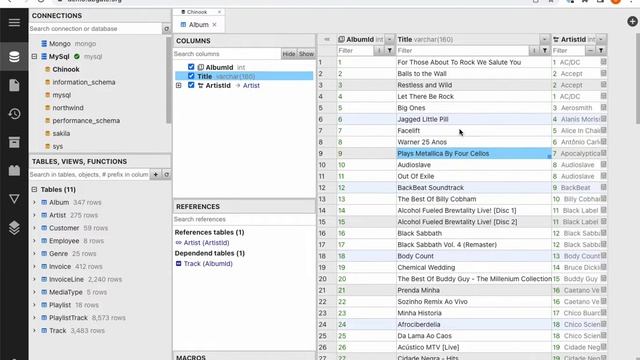
Task: Open AlbumId filter funnel icon
Action: (x=390, y=51)
